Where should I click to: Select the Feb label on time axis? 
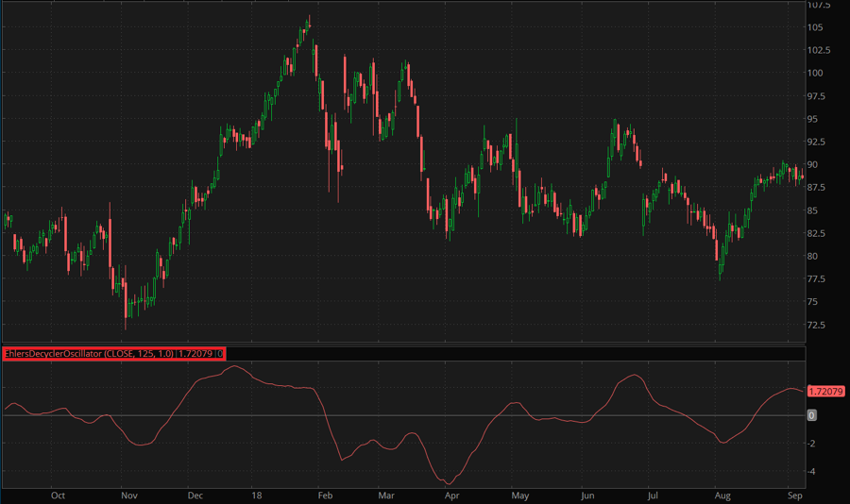tap(325, 494)
